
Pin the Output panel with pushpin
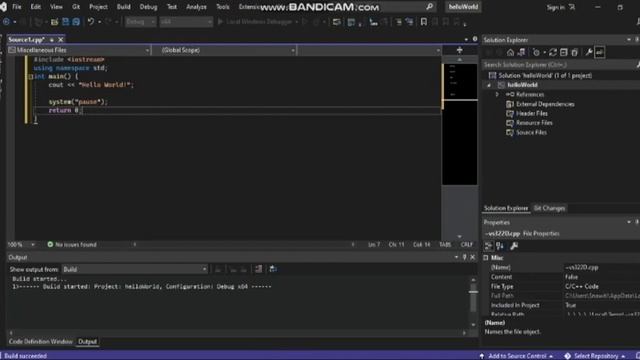click(464, 257)
